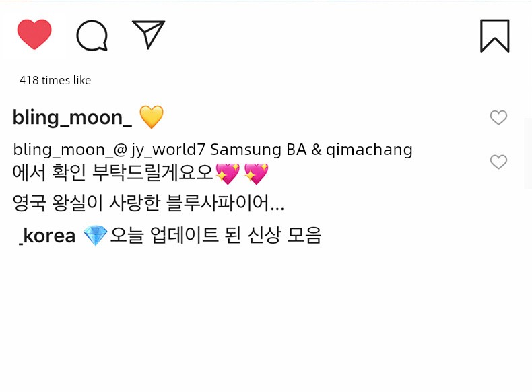Select the qimachang text in comment
The width and height of the screenshot is (532, 392).
tap(369, 150)
